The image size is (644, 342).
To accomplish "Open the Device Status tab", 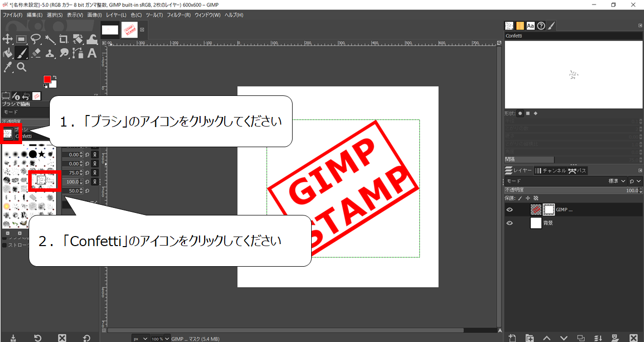I will [x=16, y=96].
